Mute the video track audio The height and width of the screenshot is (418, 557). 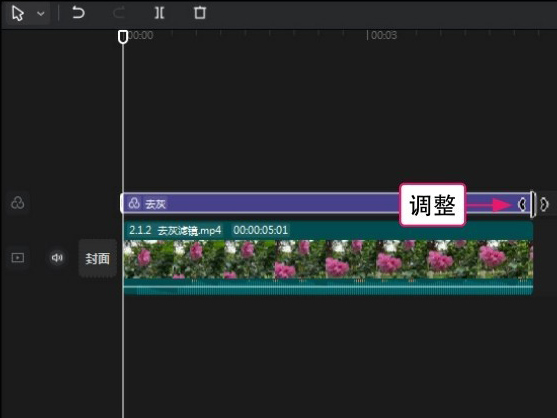tap(57, 257)
